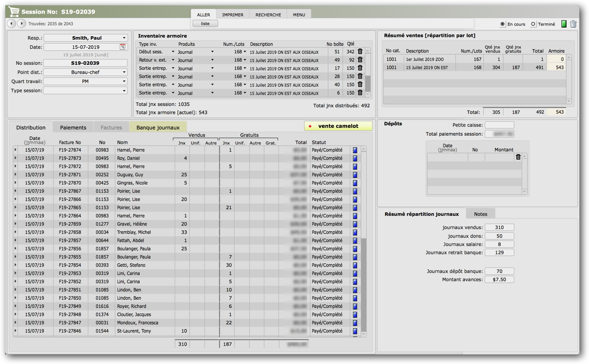Open blue invoice icon for F19-27866
Viewport: 589px width, 364px height.
click(355, 199)
